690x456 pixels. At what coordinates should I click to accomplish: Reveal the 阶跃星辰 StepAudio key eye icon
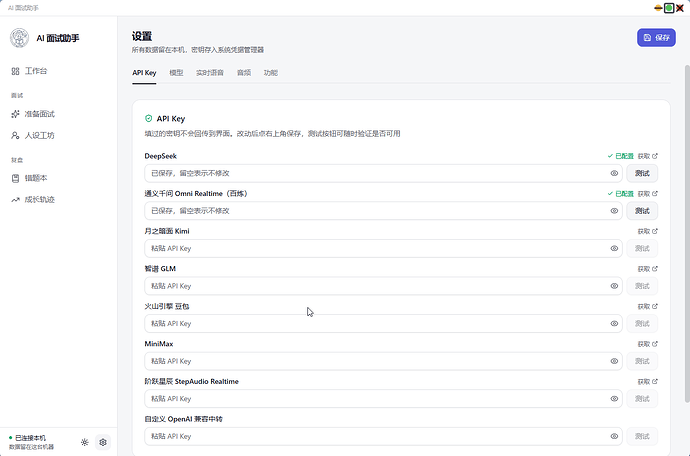click(614, 399)
